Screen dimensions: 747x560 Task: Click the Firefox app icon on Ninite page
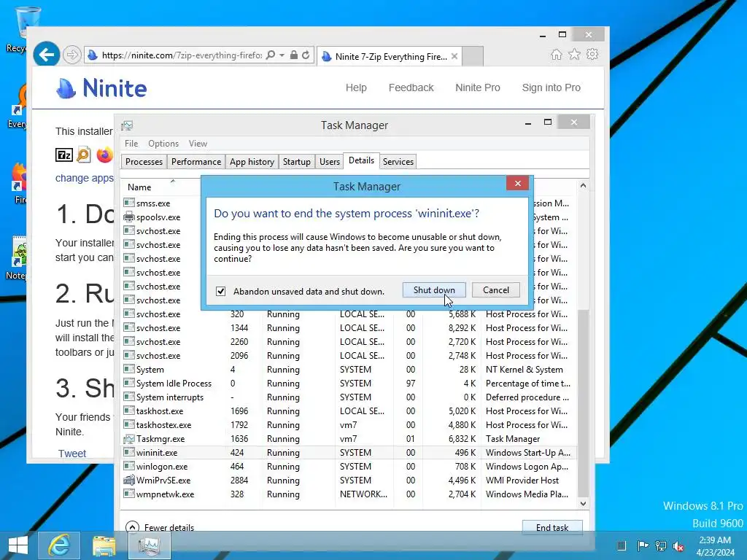104,155
